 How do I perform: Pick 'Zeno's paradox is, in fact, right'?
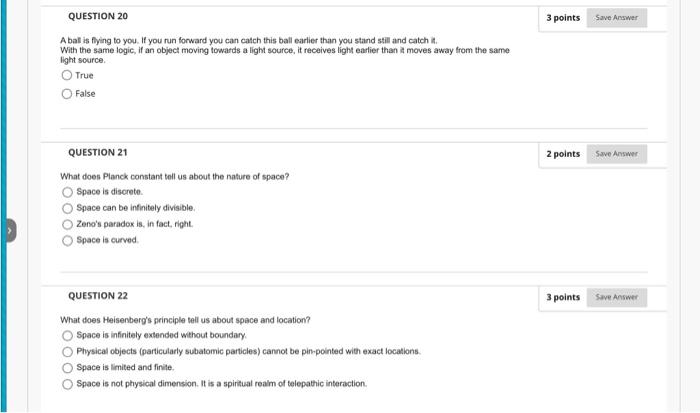click(x=67, y=224)
